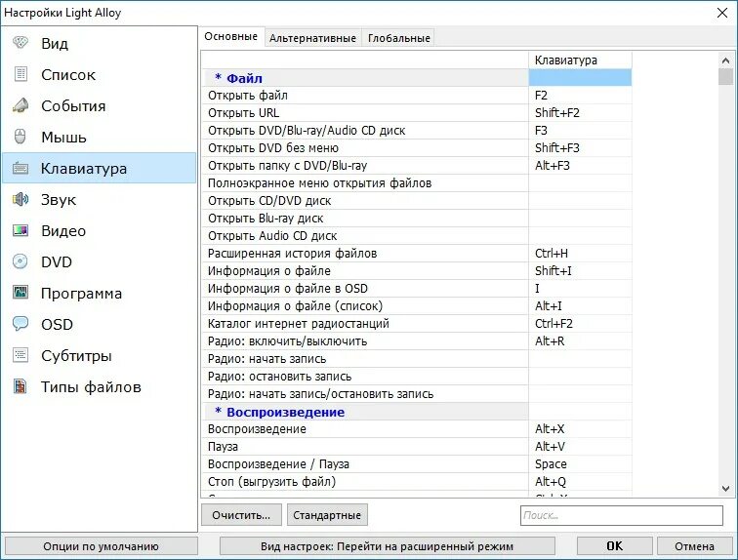
Task: Click the scrollbar down arrow
Action: click(x=725, y=489)
